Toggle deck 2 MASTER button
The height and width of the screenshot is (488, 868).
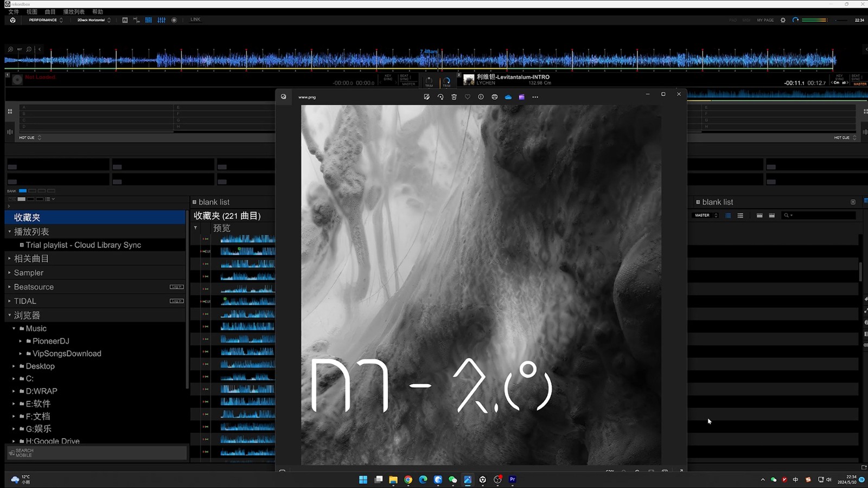tap(860, 84)
